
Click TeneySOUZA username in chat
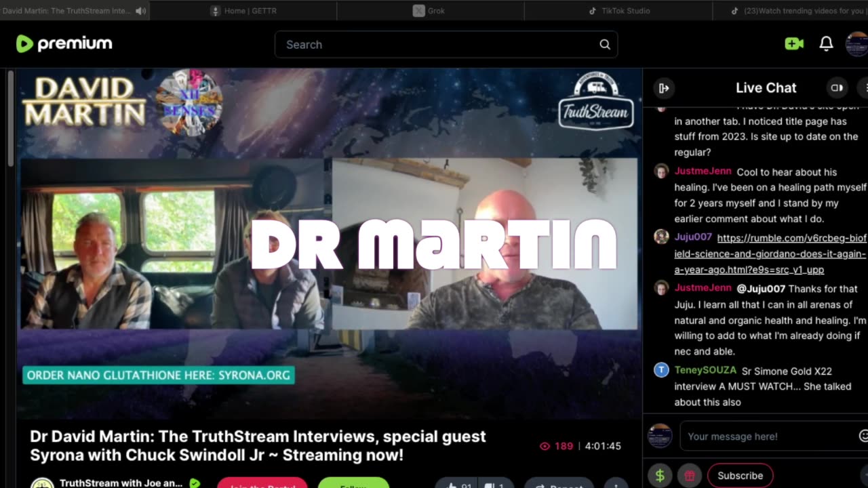[705, 370]
